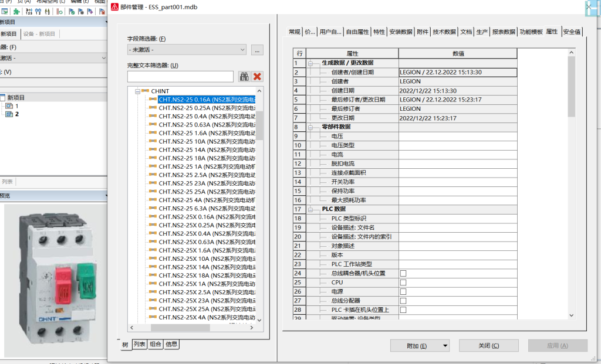Switch to the 列表 tab below parts tree
Image resolution: width=601 pixels, height=364 pixels.
139,344
